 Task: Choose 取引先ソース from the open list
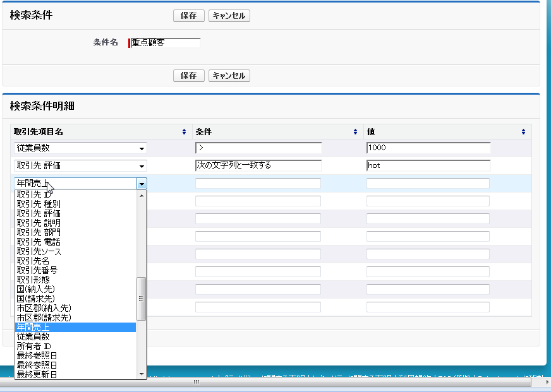coord(76,251)
